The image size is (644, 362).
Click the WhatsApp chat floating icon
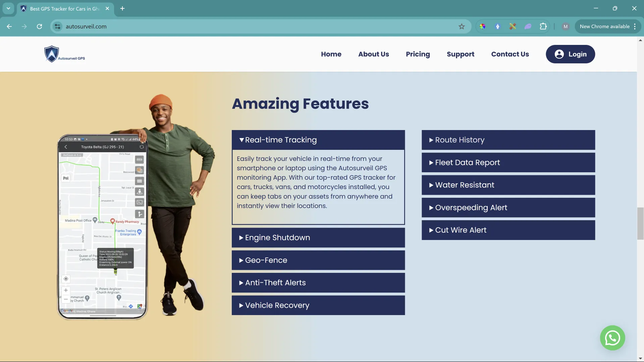612,338
